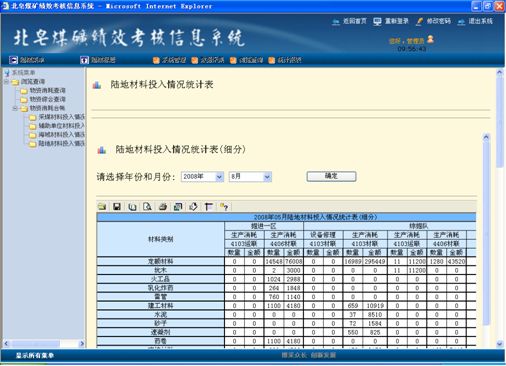The width and height of the screenshot is (506, 366).
Task: Click the exit system icon at top right
Action: 461,22
